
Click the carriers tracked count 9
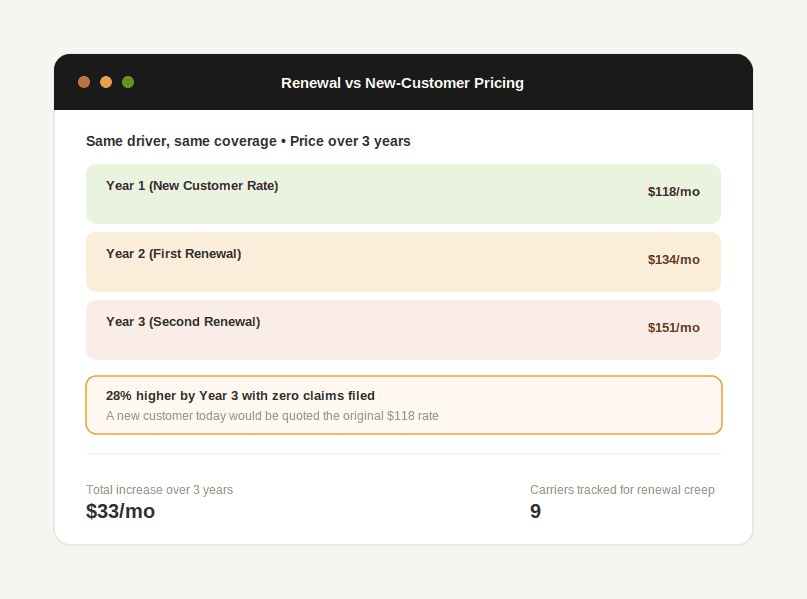pyautogui.click(x=535, y=511)
